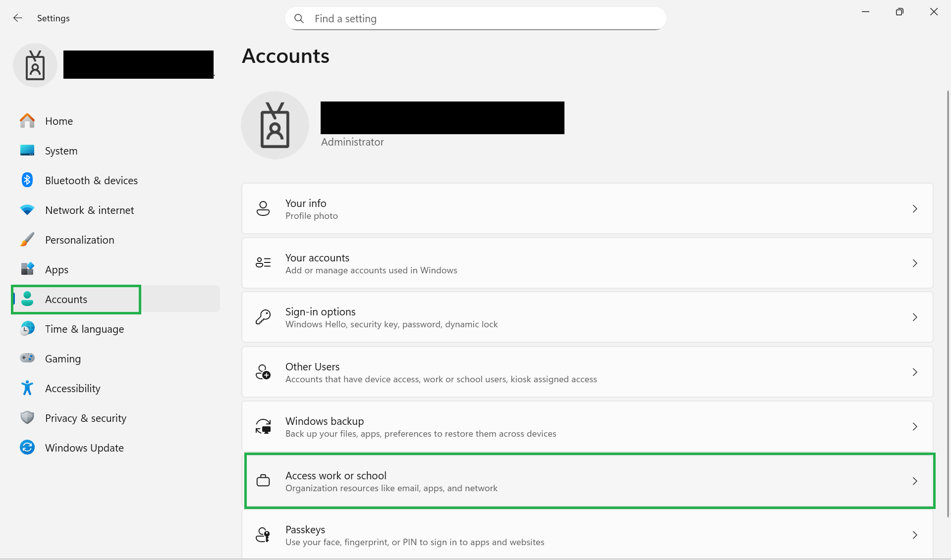Click the Windows Update sync icon
Image resolution: width=951 pixels, height=560 pixels.
tap(27, 448)
